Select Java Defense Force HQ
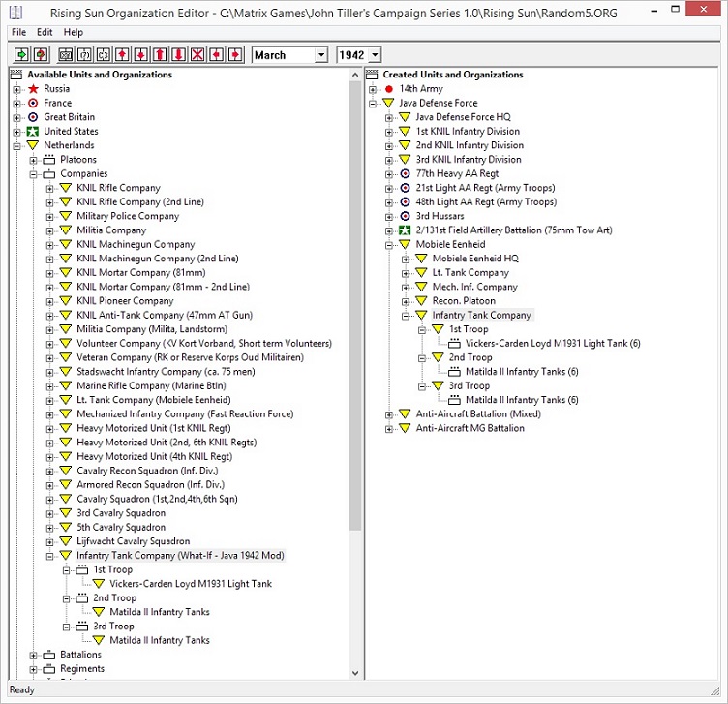728x704 pixels. coord(463,117)
